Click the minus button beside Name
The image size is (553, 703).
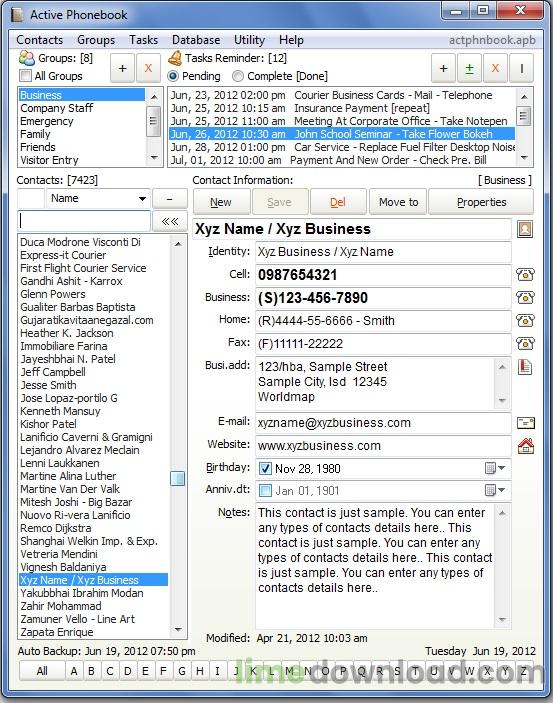pos(170,199)
